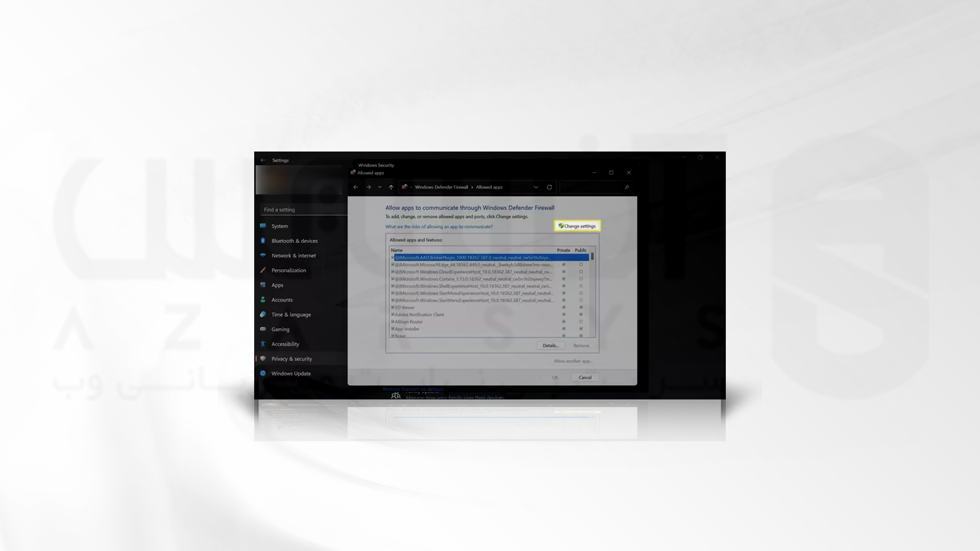The width and height of the screenshot is (980, 551).
Task: Click the back navigation arrow icon
Action: [x=355, y=187]
